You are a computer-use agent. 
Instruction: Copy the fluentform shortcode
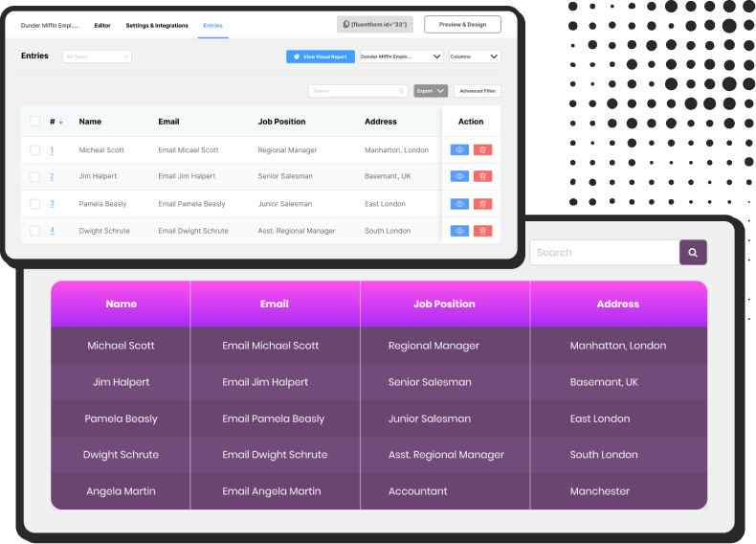point(374,24)
